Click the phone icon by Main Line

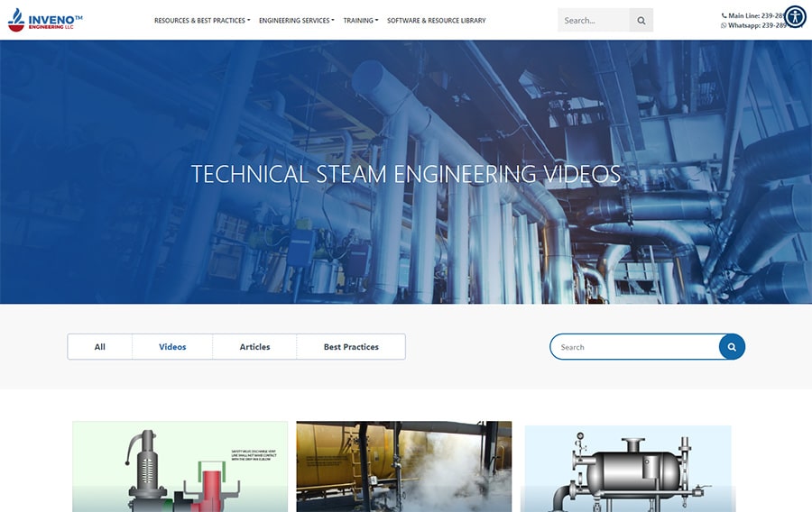click(x=724, y=15)
